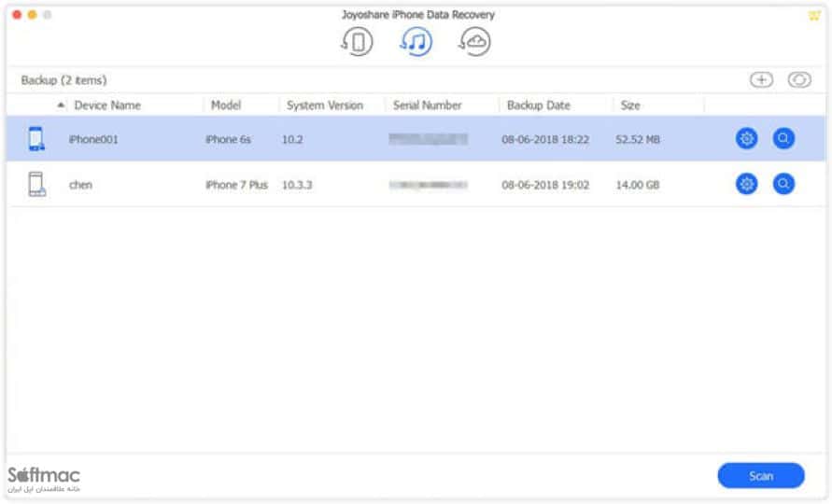Close the Joyoshare window
Image resolution: width=832 pixels, height=504 pixels.
tap(17, 15)
